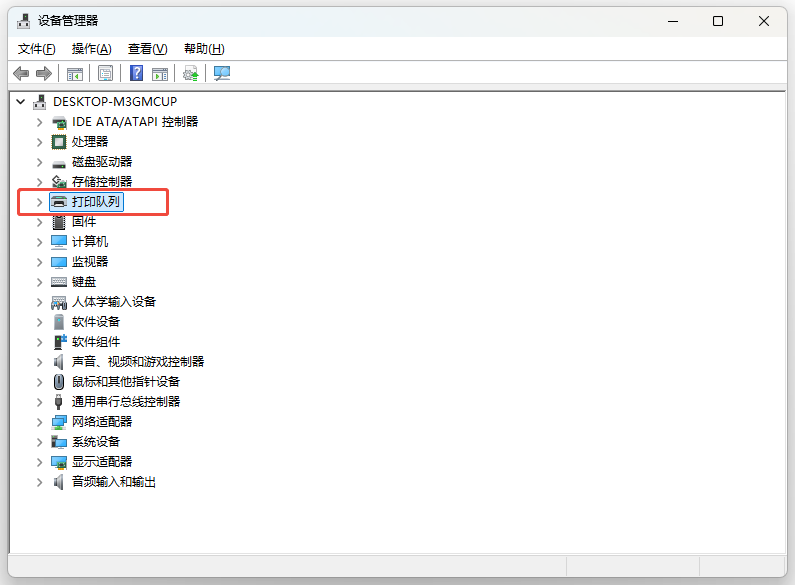Image resolution: width=795 pixels, height=585 pixels.
Task: Click the update driver software icon
Action: tap(191, 74)
